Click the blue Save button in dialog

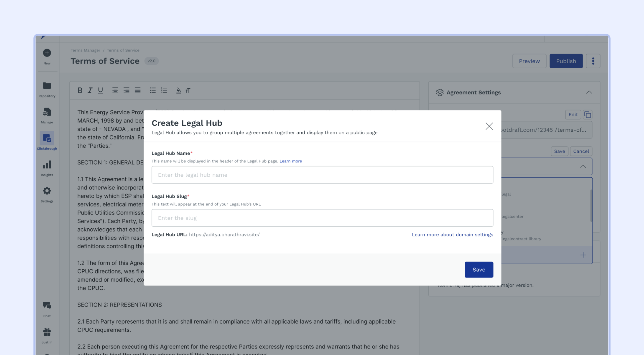click(478, 270)
